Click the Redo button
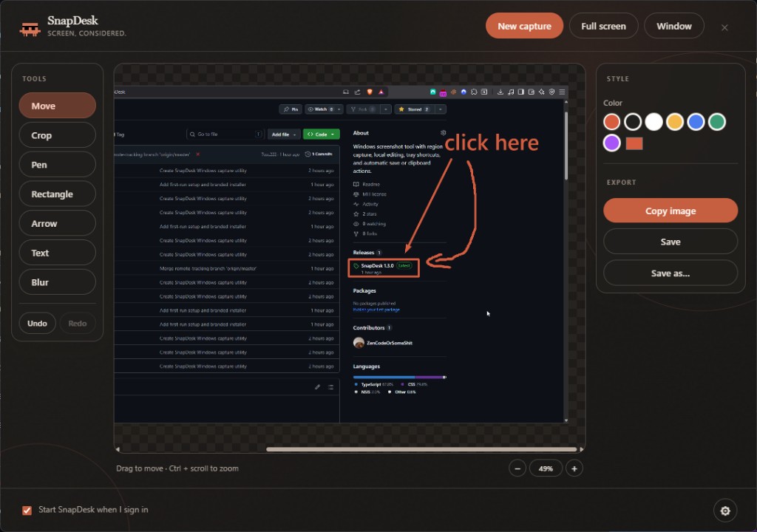The image size is (757, 532). click(77, 324)
